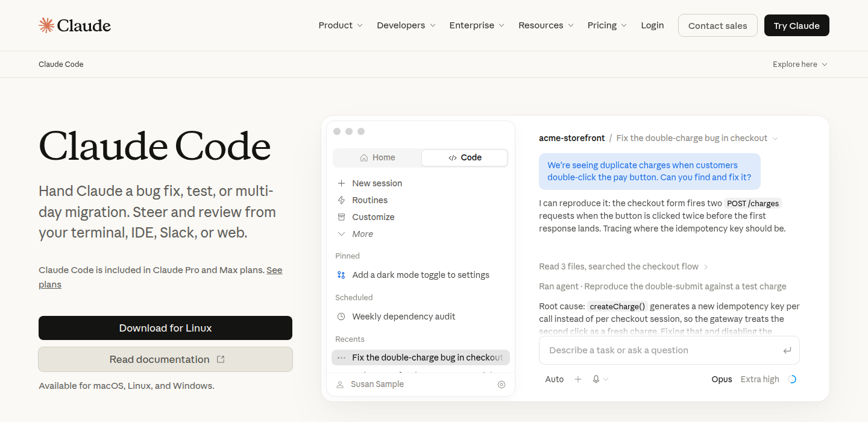Image resolution: width=868 pixels, height=422 pixels.
Task: Click the acme-storefront project name
Action: (572, 138)
